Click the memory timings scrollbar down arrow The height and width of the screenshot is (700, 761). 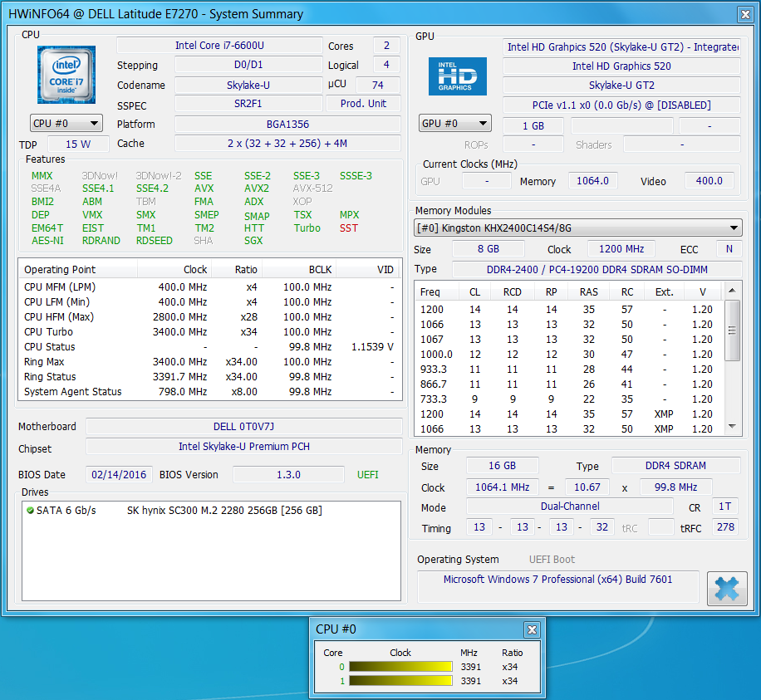733,427
